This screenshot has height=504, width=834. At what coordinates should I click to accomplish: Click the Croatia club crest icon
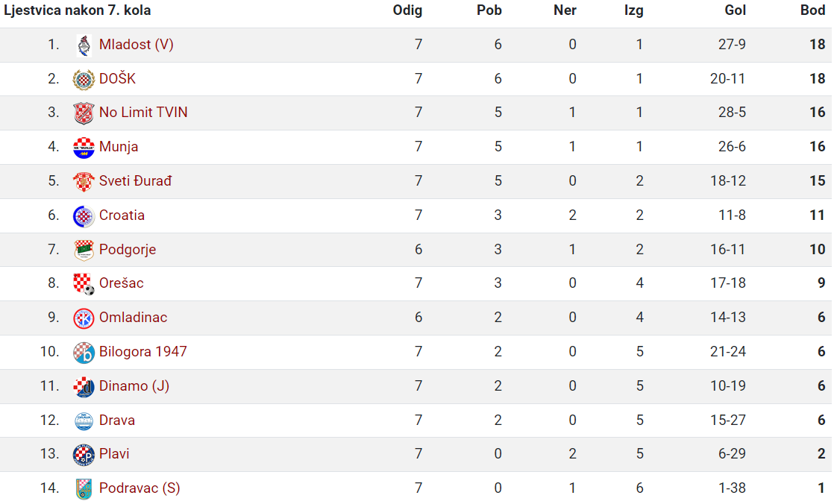(x=84, y=216)
